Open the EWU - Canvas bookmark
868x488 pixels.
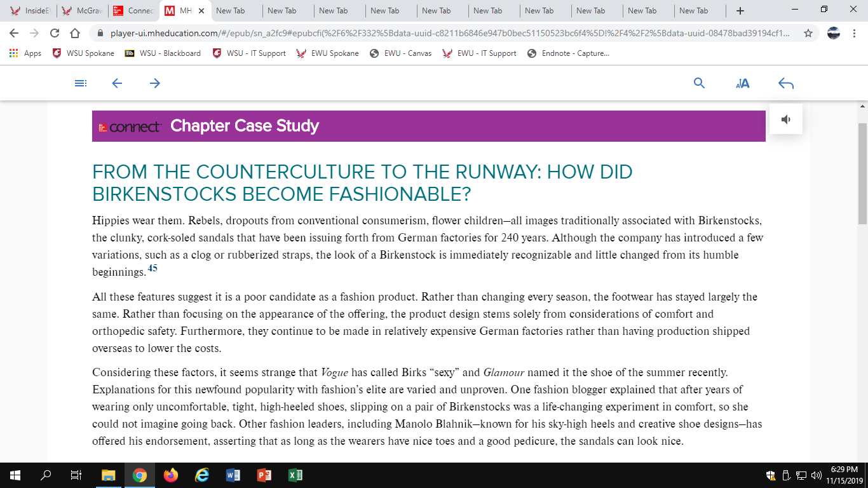tap(400, 53)
